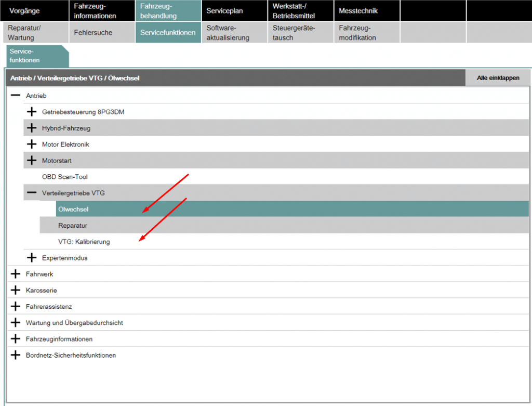This screenshot has width=532, height=406.
Task: Collapse Verteilergetriebe VTG minus icon
Action: (32, 192)
